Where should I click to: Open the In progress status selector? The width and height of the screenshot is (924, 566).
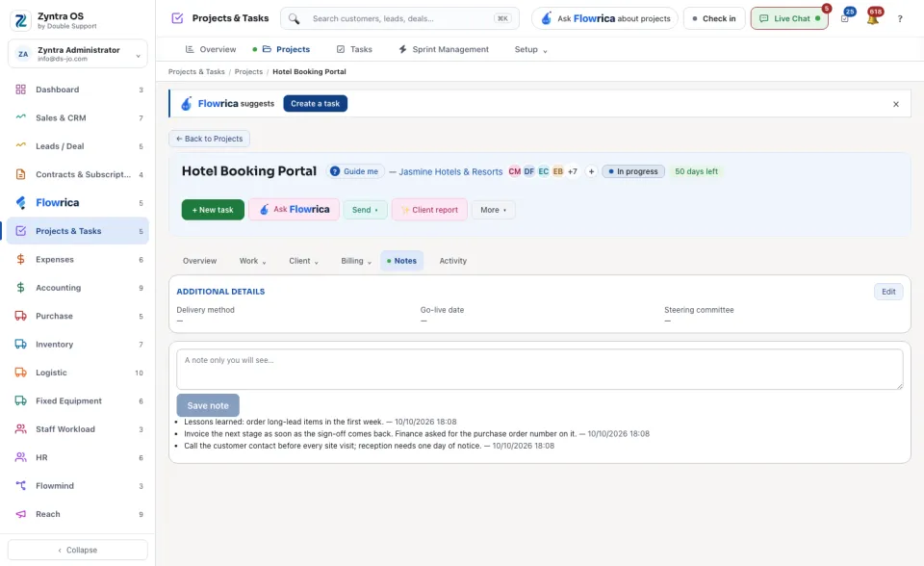pos(633,171)
